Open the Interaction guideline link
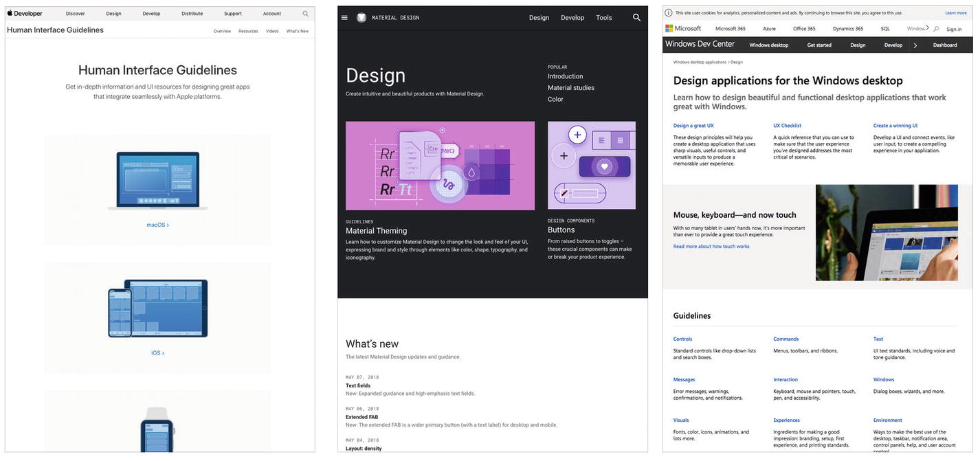980x461 pixels. 786,379
